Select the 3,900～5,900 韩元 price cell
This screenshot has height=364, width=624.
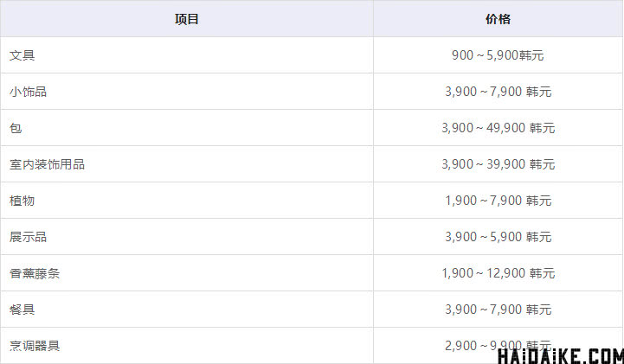click(498, 237)
